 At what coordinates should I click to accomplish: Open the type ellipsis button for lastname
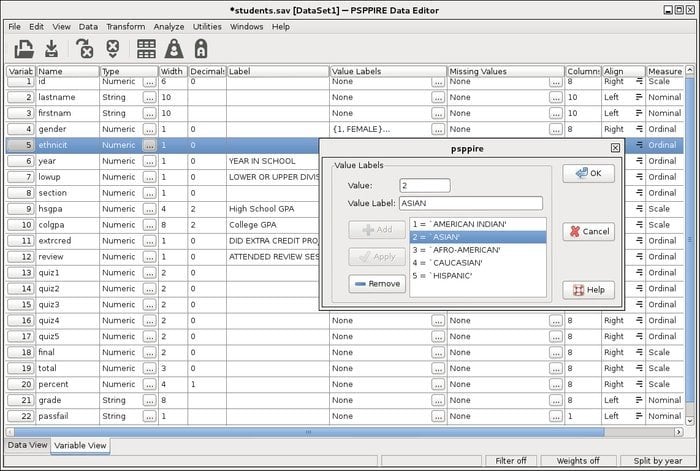[150, 97]
